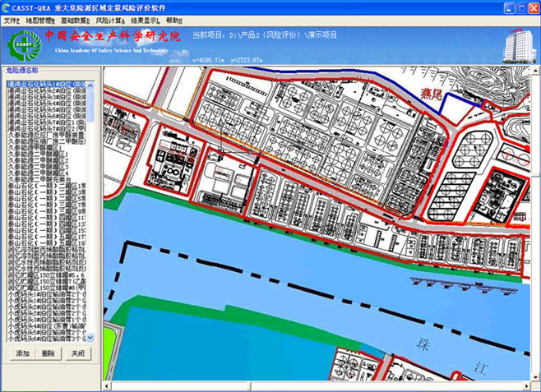
Task: Open the 基础数据 menu
Action: click(74, 20)
